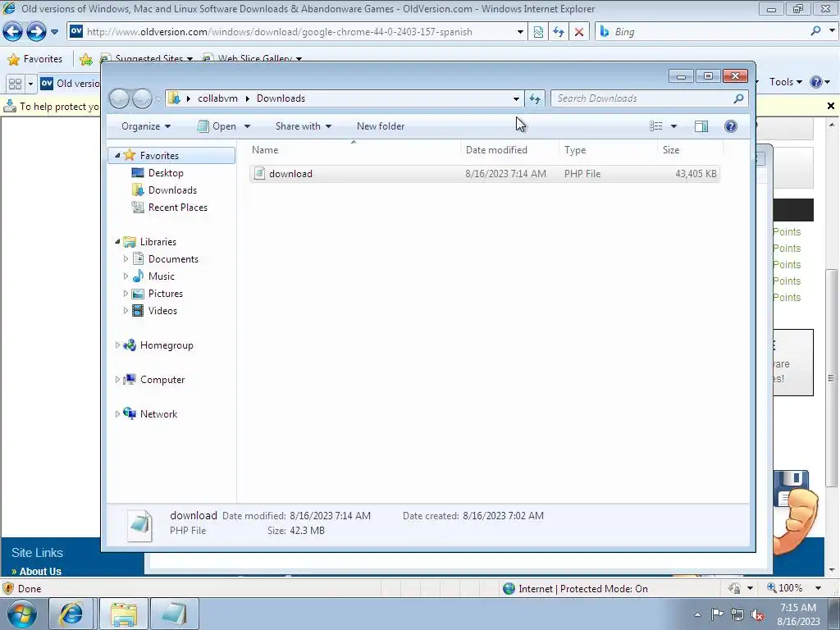Collapse the Favorites group
The image size is (840, 630).
pyautogui.click(x=117, y=155)
